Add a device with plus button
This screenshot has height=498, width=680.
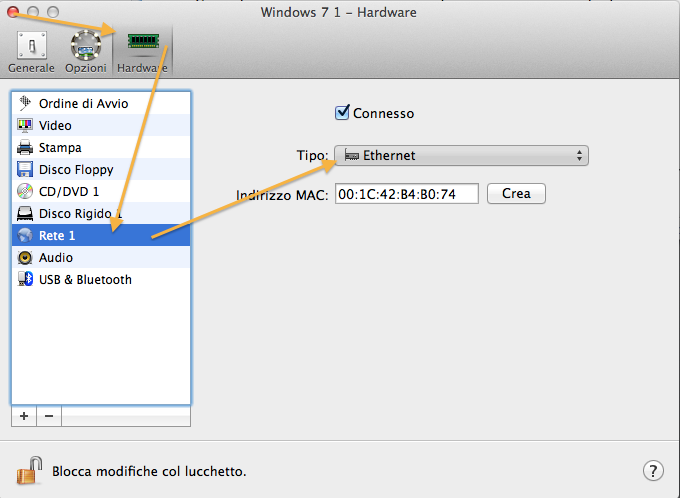[24, 416]
